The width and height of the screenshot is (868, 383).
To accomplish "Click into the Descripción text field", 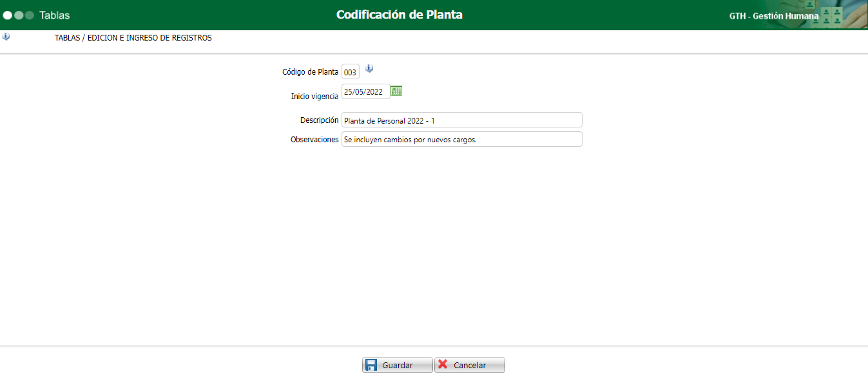I will 462,120.
